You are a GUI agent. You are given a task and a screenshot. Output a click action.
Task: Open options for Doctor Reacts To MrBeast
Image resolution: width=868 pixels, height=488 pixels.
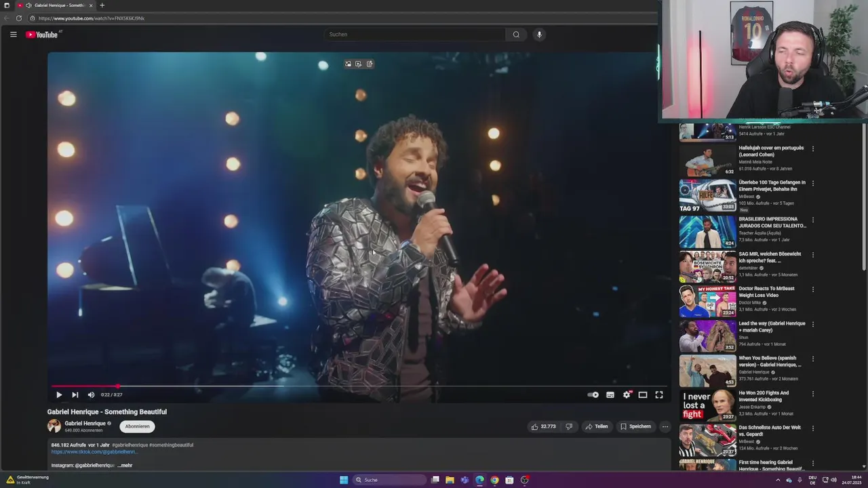tap(813, 289)
